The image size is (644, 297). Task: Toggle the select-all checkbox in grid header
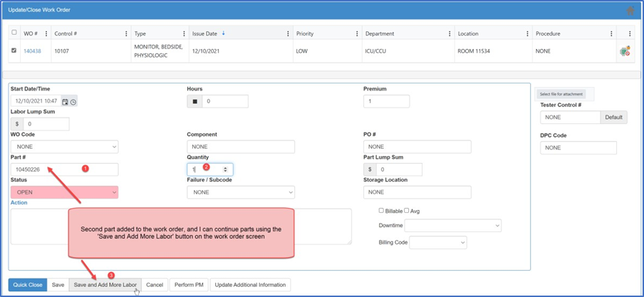15,33
